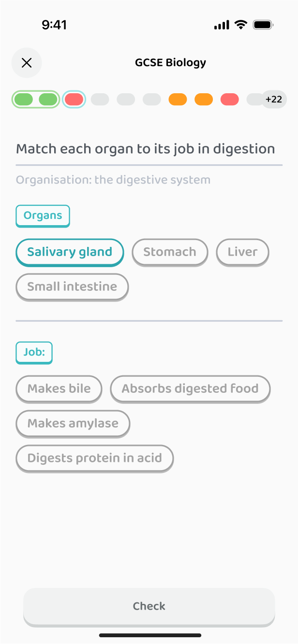
Task: Tap the Check answer button
Action: tap(149, 607)
